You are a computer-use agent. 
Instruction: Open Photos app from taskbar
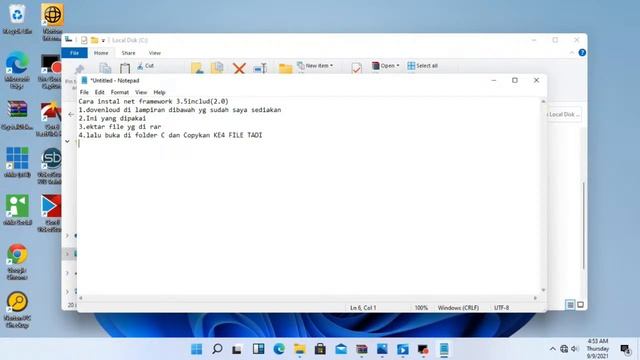(382, 349)
